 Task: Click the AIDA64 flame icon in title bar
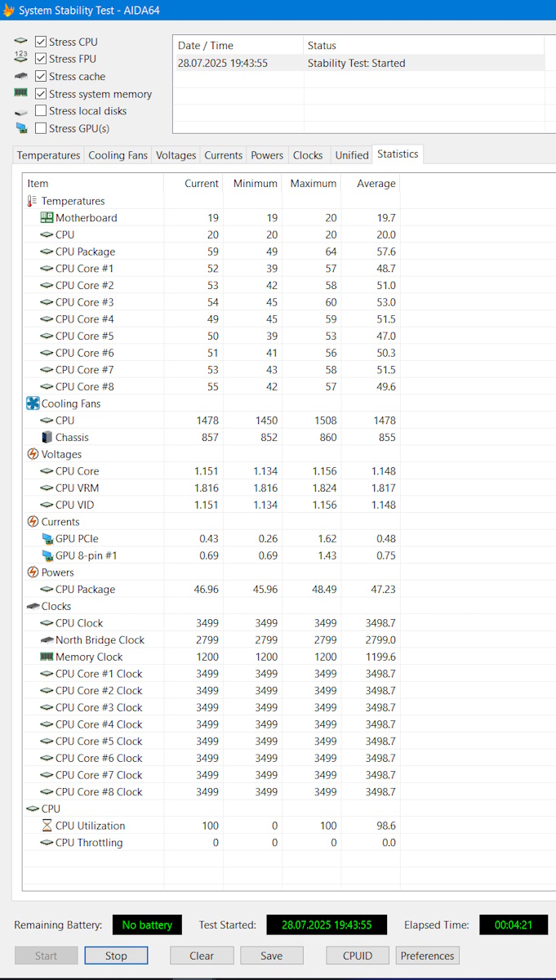pyautogui.click(x=7, y=10)
